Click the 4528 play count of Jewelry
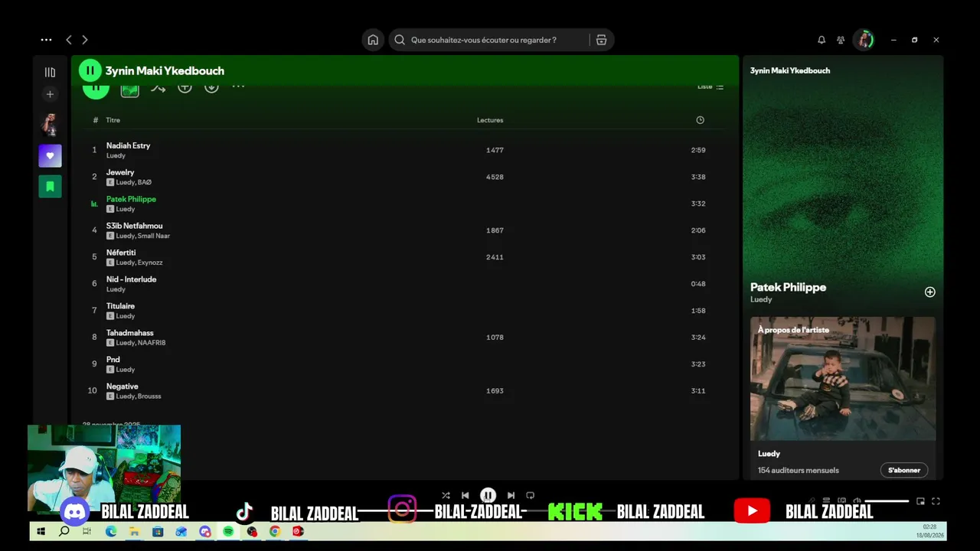Viewport: 980px width, 551px height. click(x=495, y=177)
